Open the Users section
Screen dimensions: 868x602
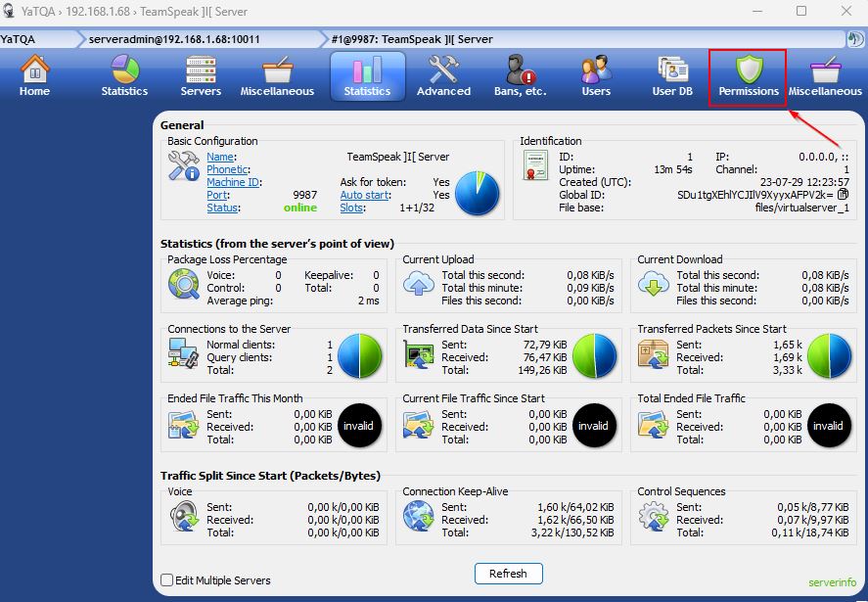595,76
